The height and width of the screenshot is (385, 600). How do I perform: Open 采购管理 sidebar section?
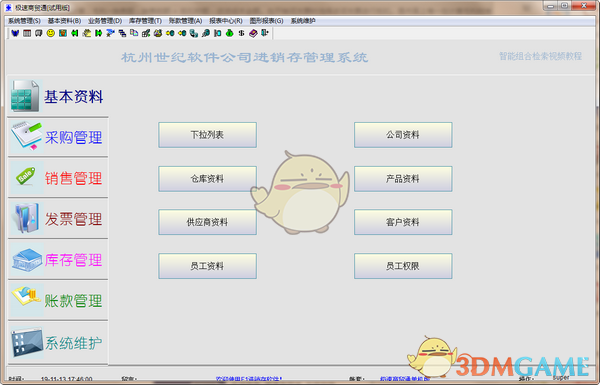coord(58,137)
